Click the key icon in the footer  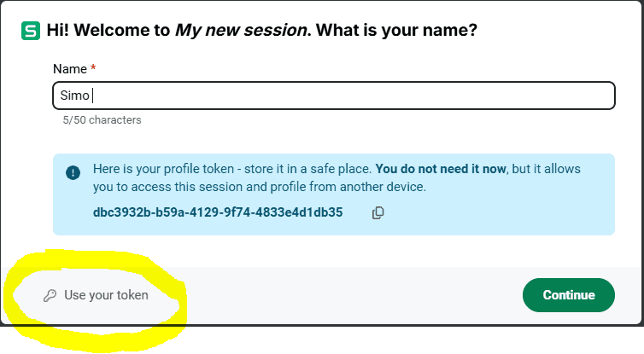point(50,295)
